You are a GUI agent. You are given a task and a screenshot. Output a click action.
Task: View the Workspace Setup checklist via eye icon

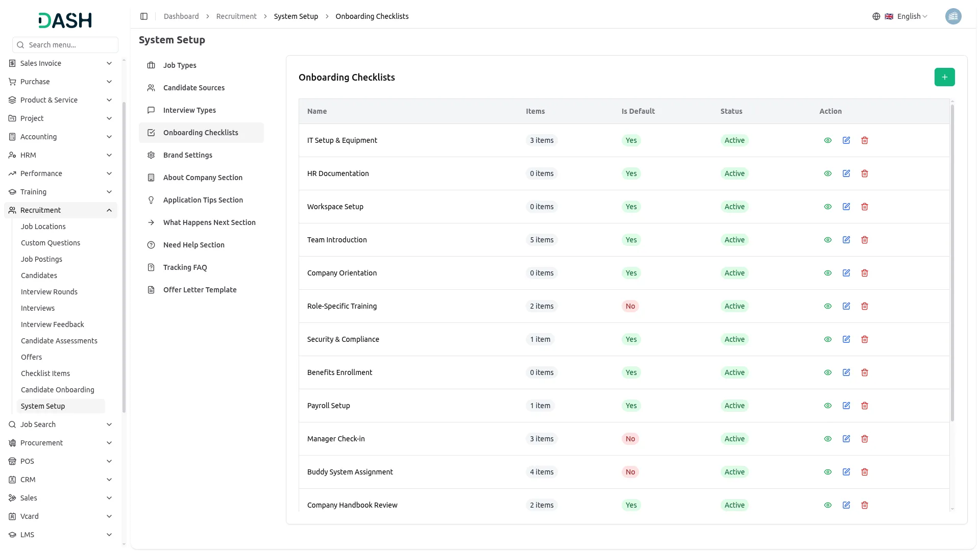pyautogui.click(x=828, y=207)
